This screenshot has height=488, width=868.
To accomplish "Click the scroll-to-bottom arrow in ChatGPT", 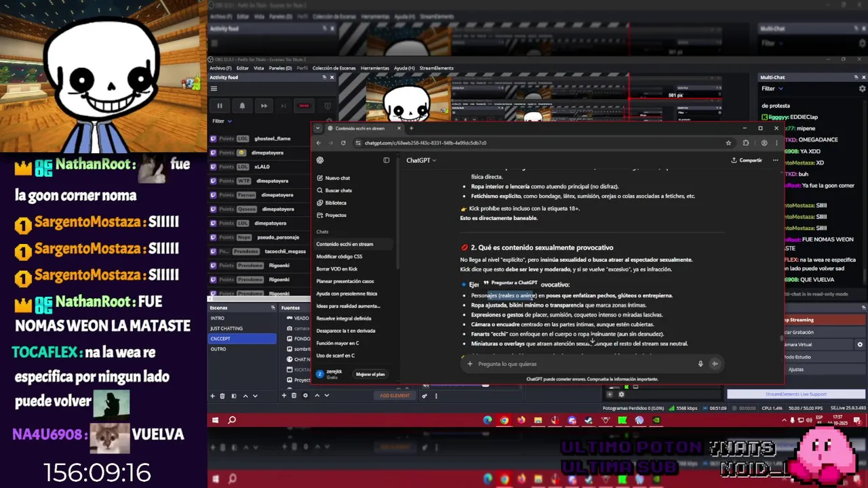I will tap(593, 342).
